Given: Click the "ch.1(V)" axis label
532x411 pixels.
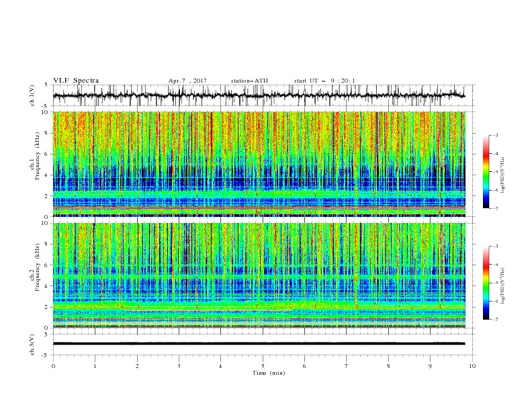Looking at the screenshot, I should point(32,95).
